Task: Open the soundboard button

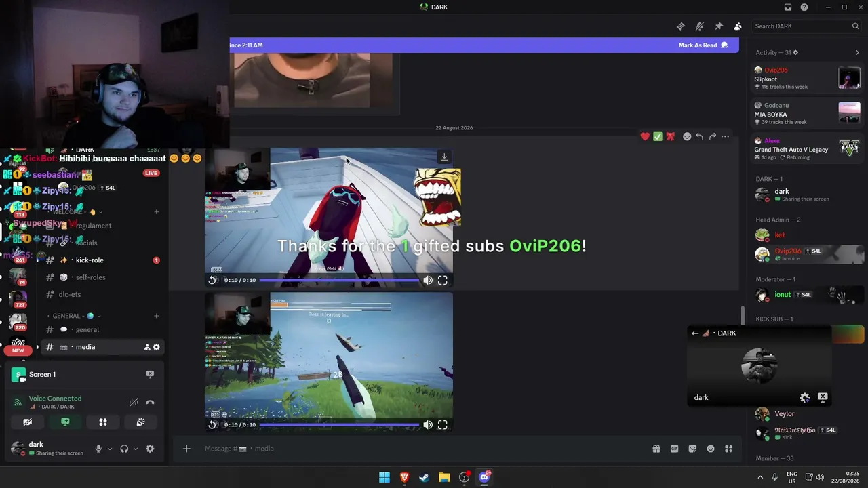Action: tap(140, 422)
